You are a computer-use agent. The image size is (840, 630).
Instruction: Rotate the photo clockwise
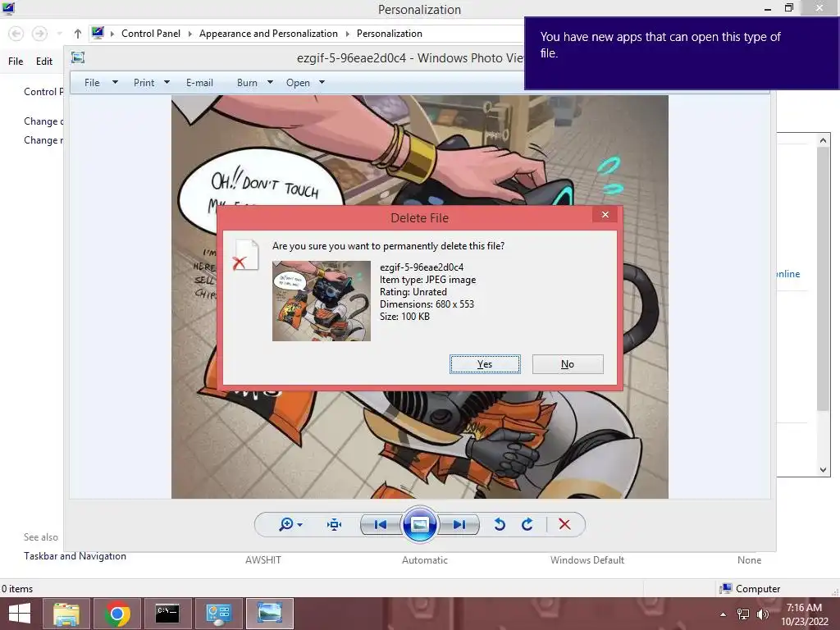point(527,524)
